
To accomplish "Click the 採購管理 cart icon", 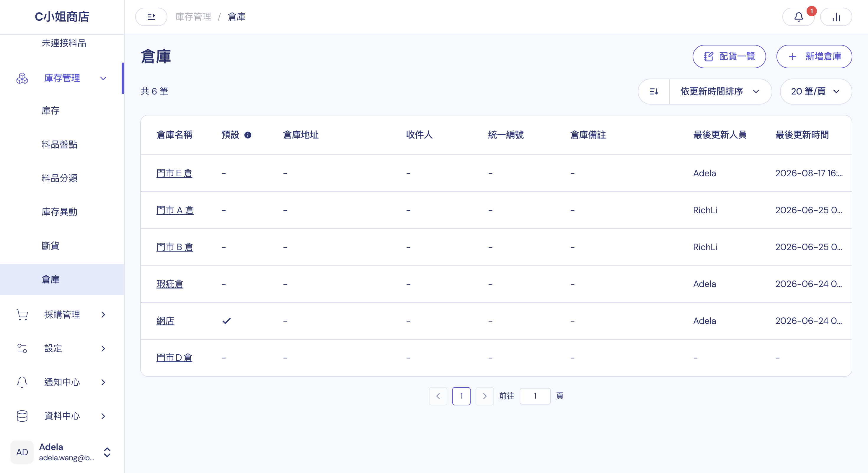I will (22, 315).
